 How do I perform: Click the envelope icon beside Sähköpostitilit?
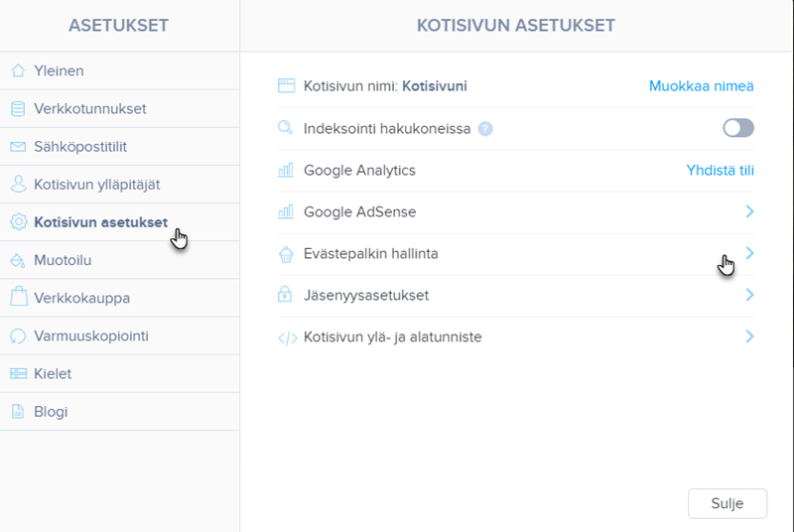(17, 147)
